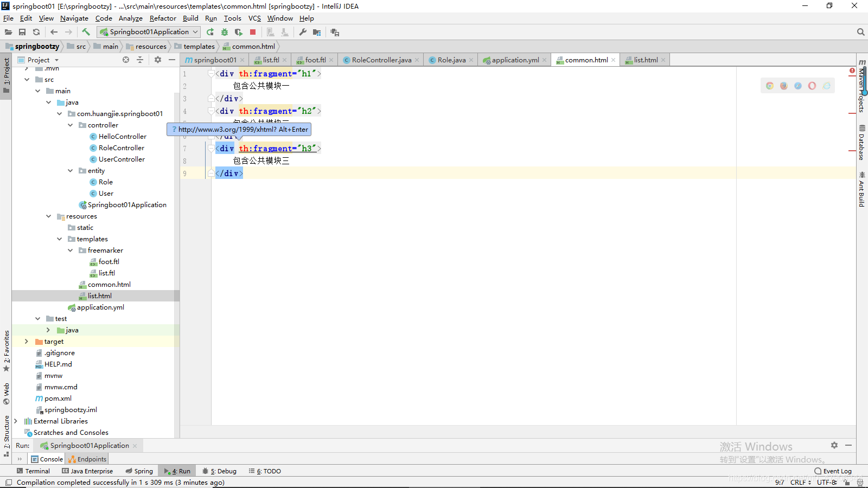Collapse the entity package node
The image size is (868, 488).
70,171
